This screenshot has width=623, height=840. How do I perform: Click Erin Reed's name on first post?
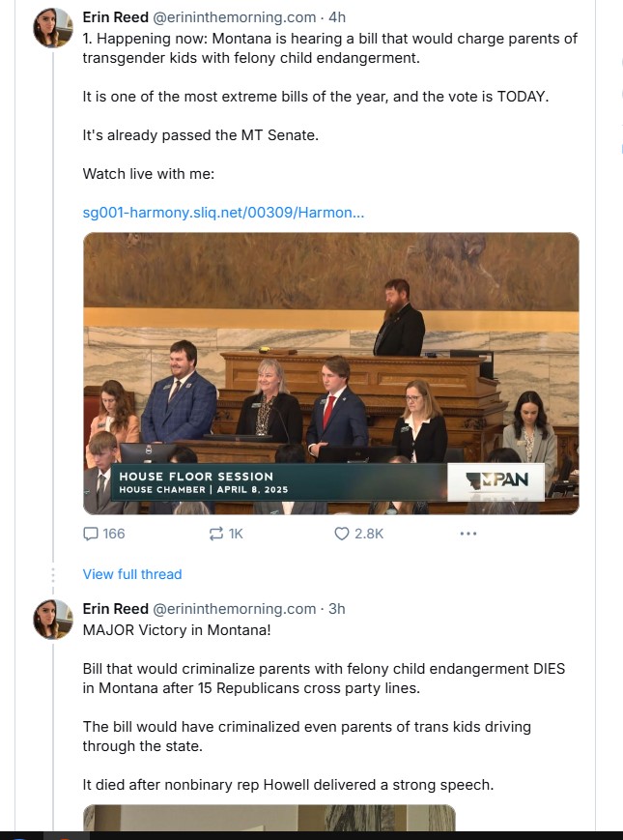116,17
